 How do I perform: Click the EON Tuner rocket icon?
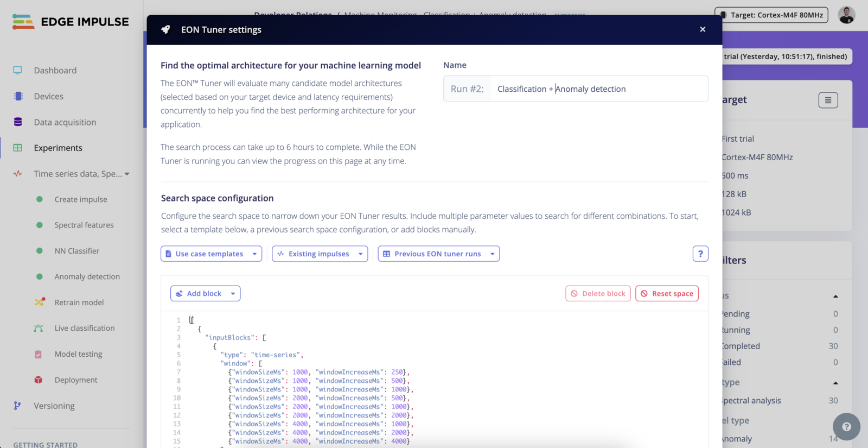(165, 29)
